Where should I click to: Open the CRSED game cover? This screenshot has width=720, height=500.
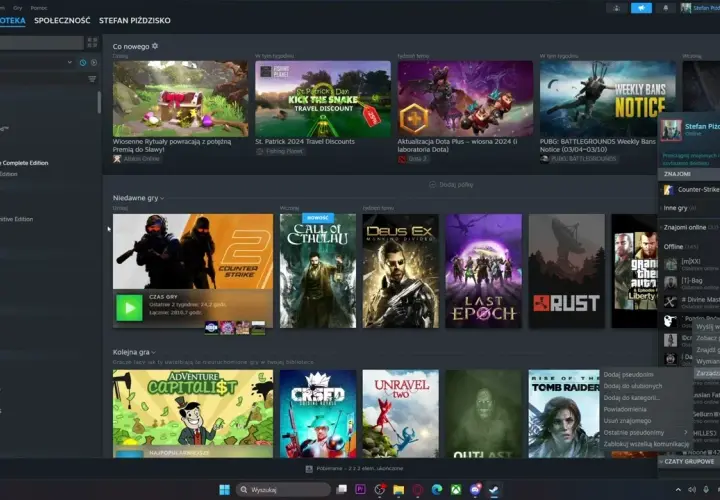pos(318,414)
